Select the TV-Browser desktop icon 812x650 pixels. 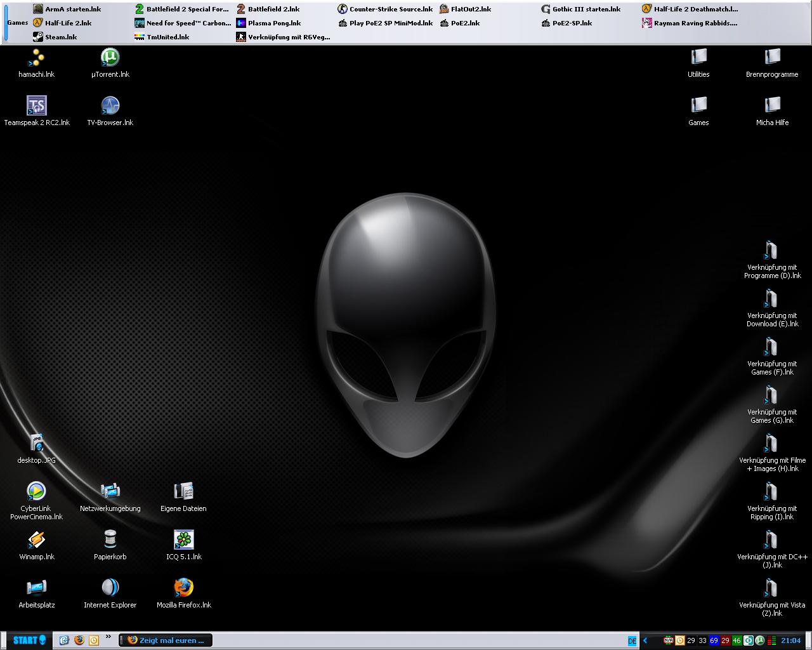point(110,111)
